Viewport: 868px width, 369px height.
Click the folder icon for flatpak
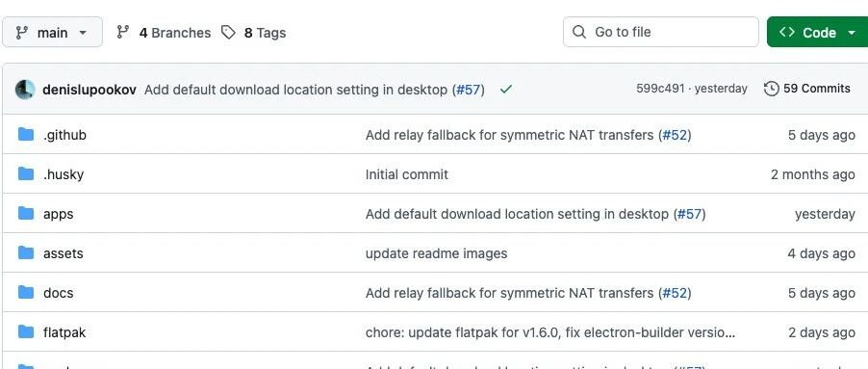[x=25, y=331]
